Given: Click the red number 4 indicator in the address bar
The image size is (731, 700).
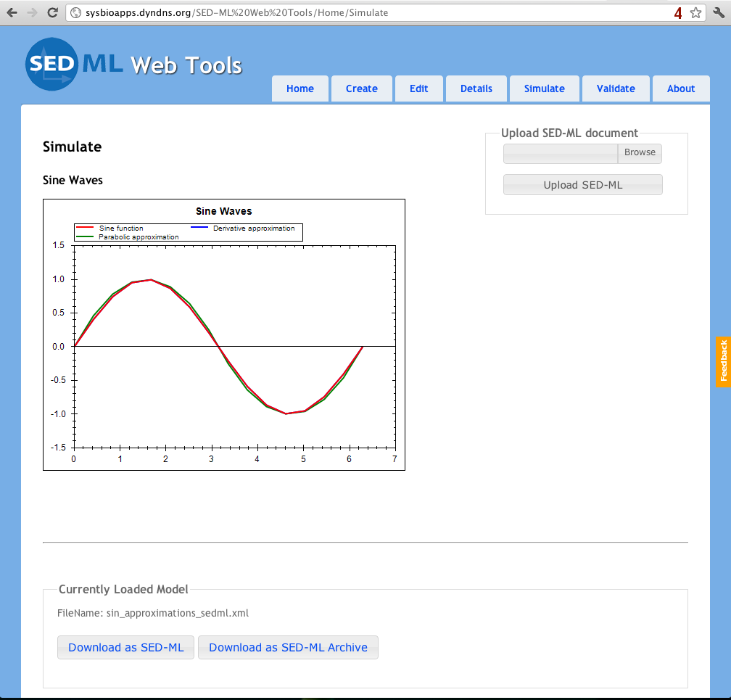Looking at the screenshot, I should (x=678, y=12).
